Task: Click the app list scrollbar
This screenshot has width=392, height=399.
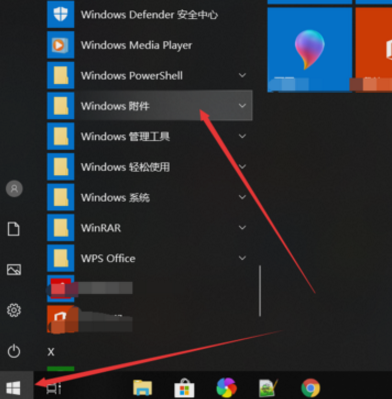Action: [x=260, y=291]
